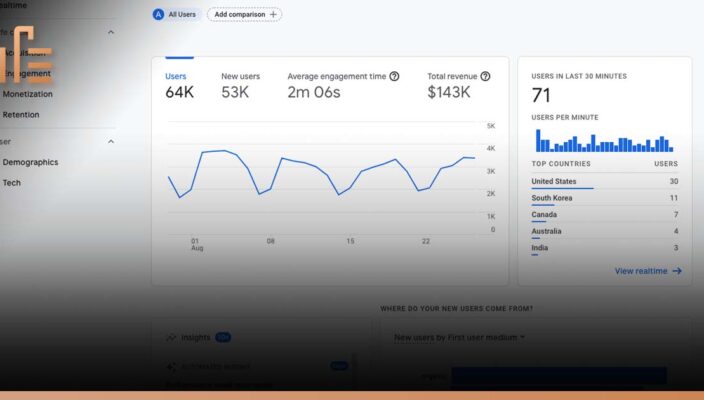
Task: Open the Tech section in sidebar
Action: (x=12, y=183)
